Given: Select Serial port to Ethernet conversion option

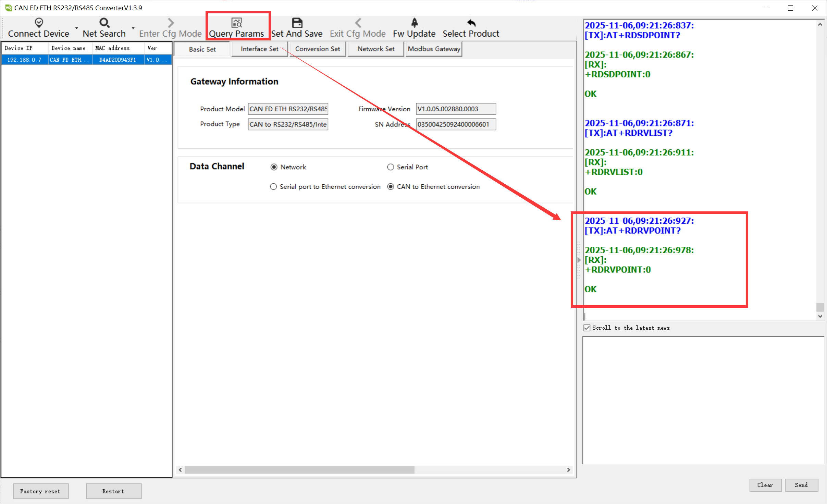Looking at the screenshot, I should pyautogui.click(x=273, y=186).
